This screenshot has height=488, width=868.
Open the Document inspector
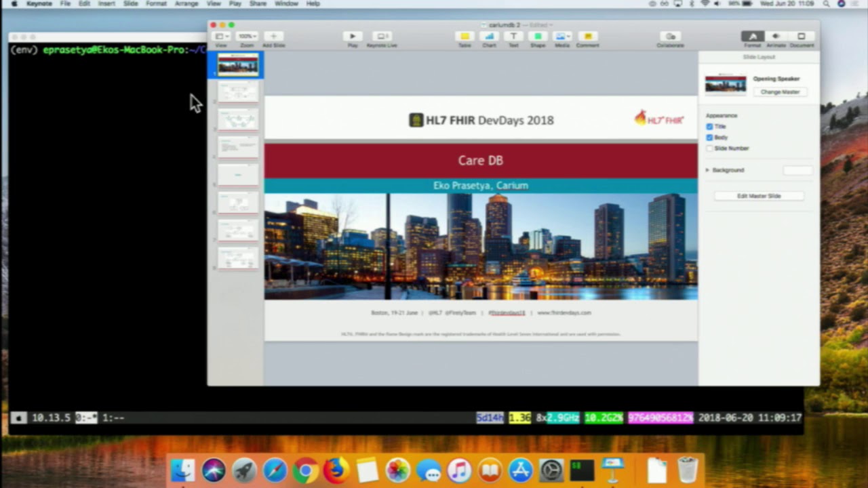(802, 37)
